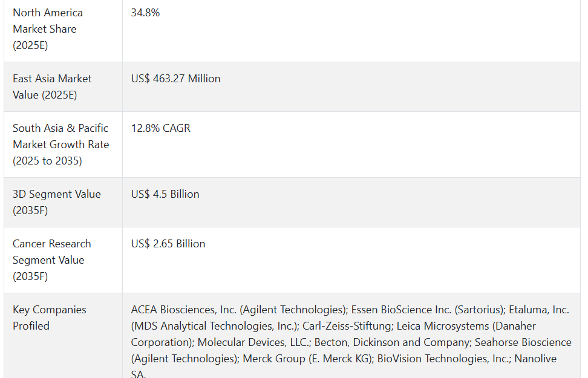Click Merck Group (E. Merck KG) text
Screen dimensions: 588x378
point(308,359)
